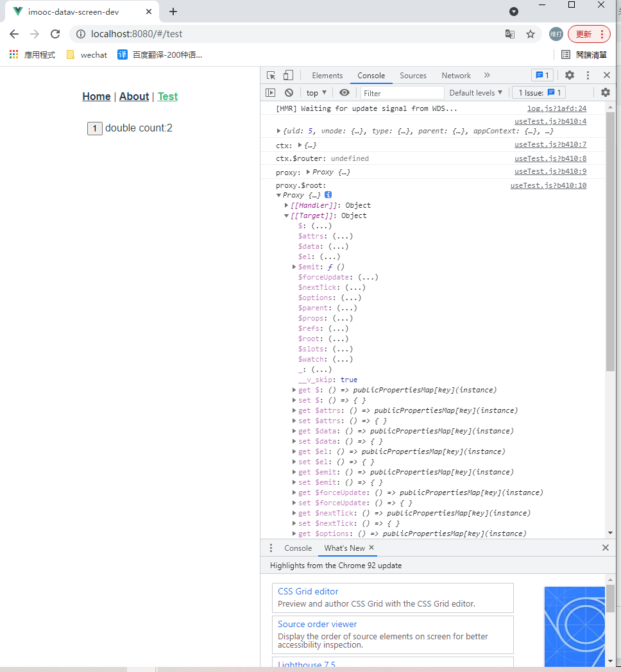Open console settings gear
This screenshot has width=621, height=672.
[x=606, y=92]
